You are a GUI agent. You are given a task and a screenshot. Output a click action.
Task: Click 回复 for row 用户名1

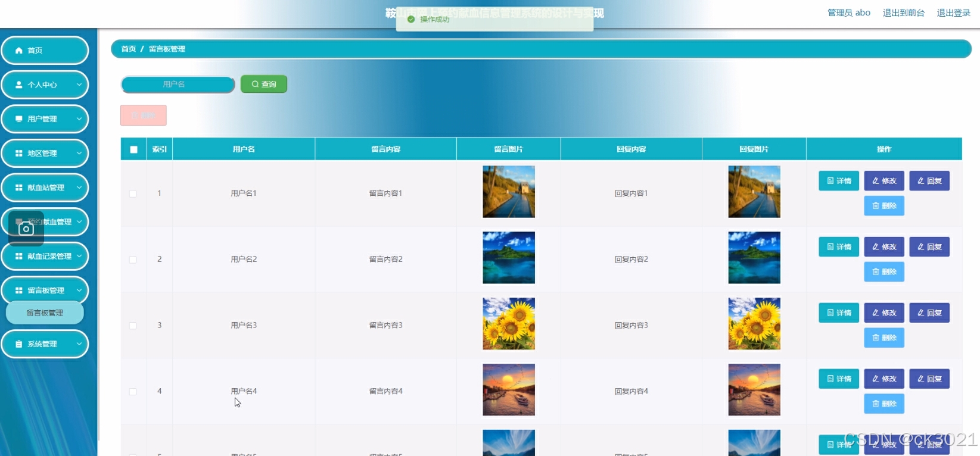click(929, 181)
